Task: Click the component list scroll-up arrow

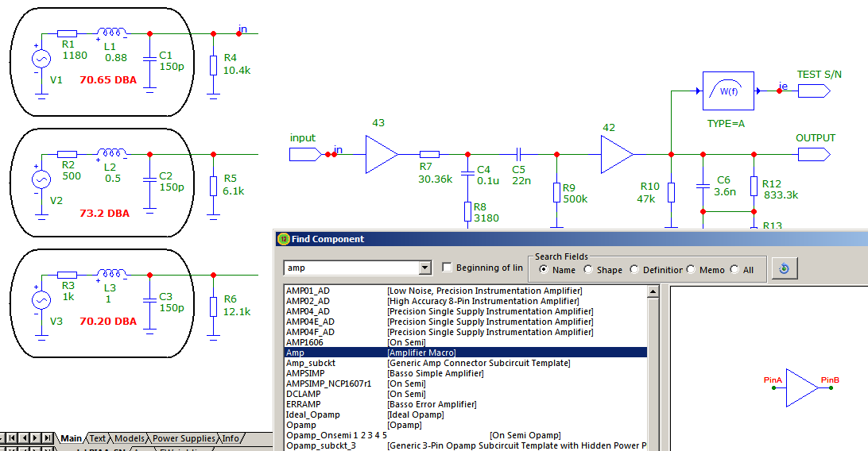Action: click(x=653, y=291)
